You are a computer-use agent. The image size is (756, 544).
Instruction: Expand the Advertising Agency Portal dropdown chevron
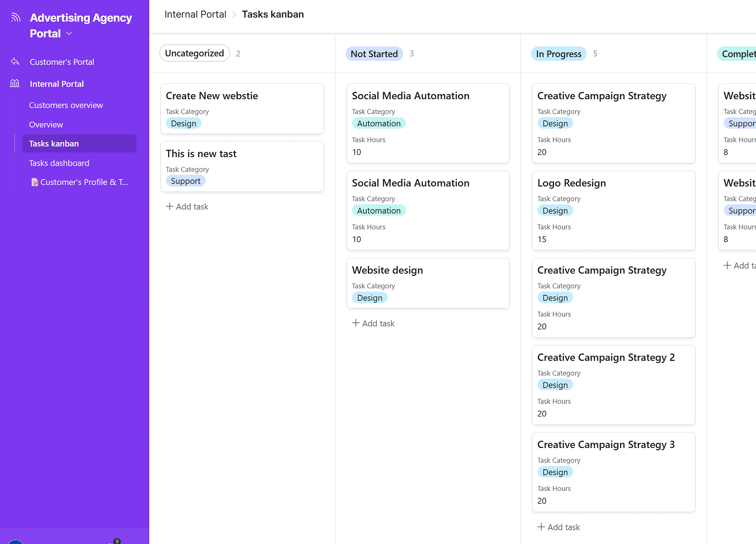69,34
